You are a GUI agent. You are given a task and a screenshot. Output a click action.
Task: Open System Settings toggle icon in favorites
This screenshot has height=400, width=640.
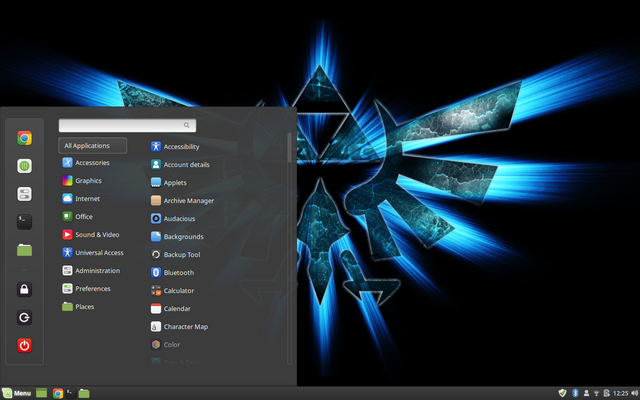24,194
